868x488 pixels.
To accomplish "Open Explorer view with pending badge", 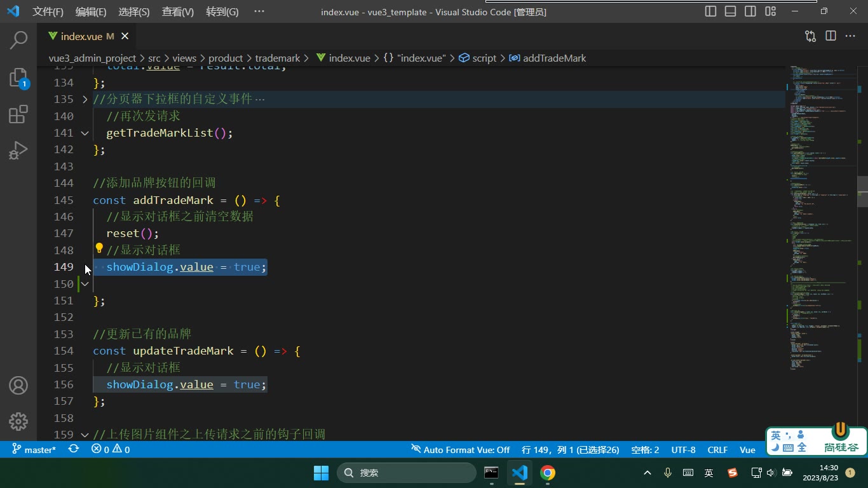I will pyautogui.click(x=18, y=78).
